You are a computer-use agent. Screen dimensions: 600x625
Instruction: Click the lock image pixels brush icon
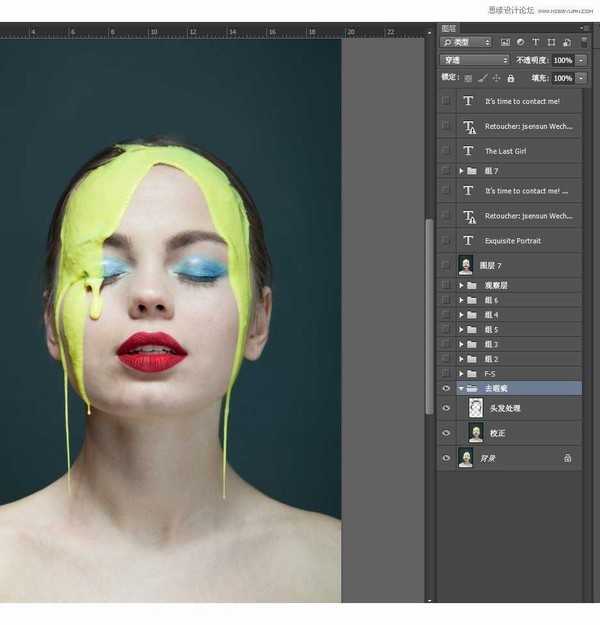coord(482,78)
